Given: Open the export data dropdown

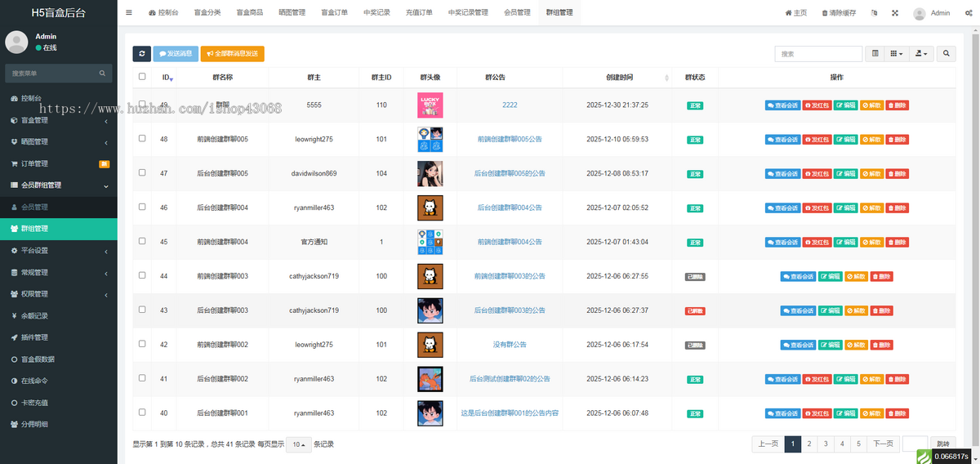Looking at the screenshot, I should pos(922,54).
